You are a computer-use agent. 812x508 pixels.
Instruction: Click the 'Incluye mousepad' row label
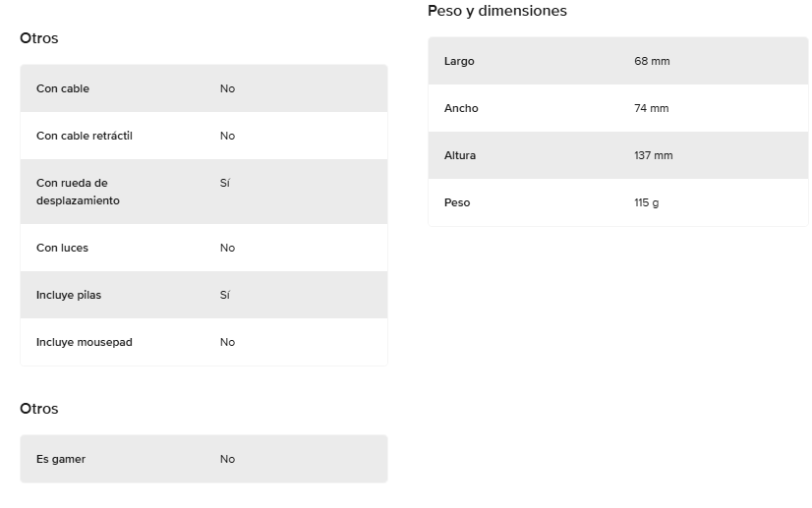85,342
